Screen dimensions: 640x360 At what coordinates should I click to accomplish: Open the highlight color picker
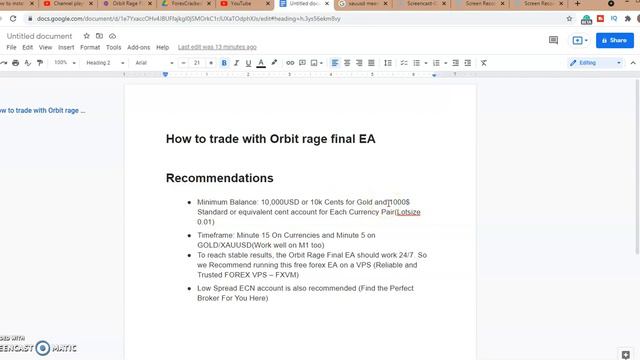274,63
